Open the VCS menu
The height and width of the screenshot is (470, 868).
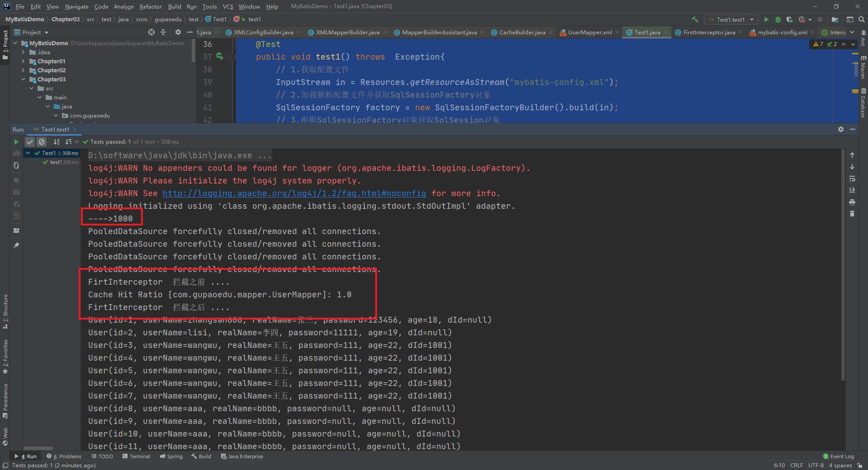pos(228,6)
